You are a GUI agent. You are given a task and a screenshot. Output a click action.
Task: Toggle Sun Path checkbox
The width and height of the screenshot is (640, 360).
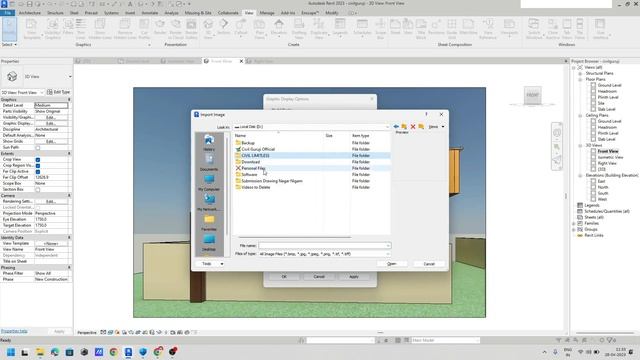(x=38, y=147)
